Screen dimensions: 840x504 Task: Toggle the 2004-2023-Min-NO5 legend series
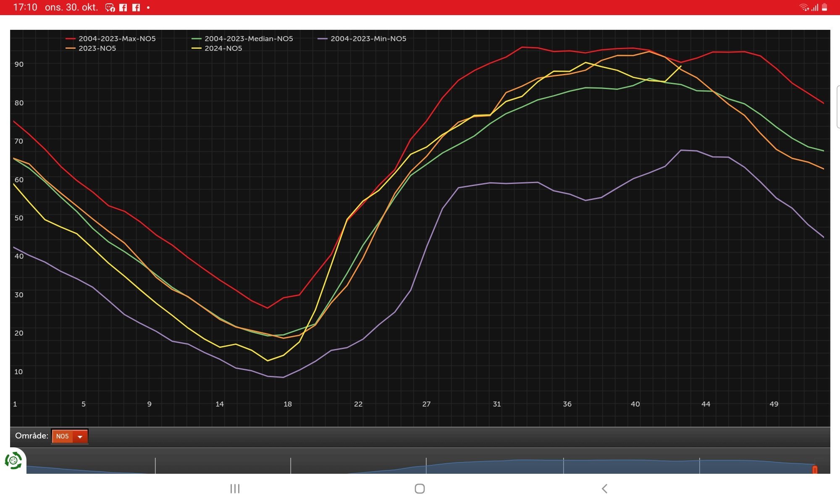click(362, 39)
